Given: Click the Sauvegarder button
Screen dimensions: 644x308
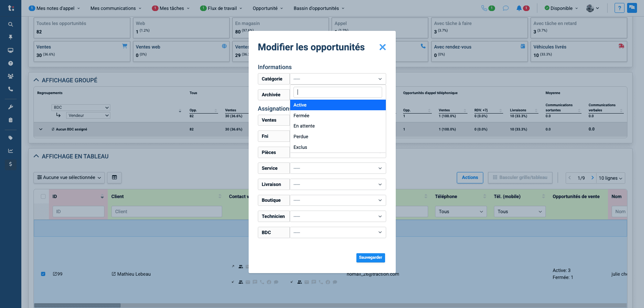Looking at the screenshot, I should pyautogui.click(x=371, y=258).
